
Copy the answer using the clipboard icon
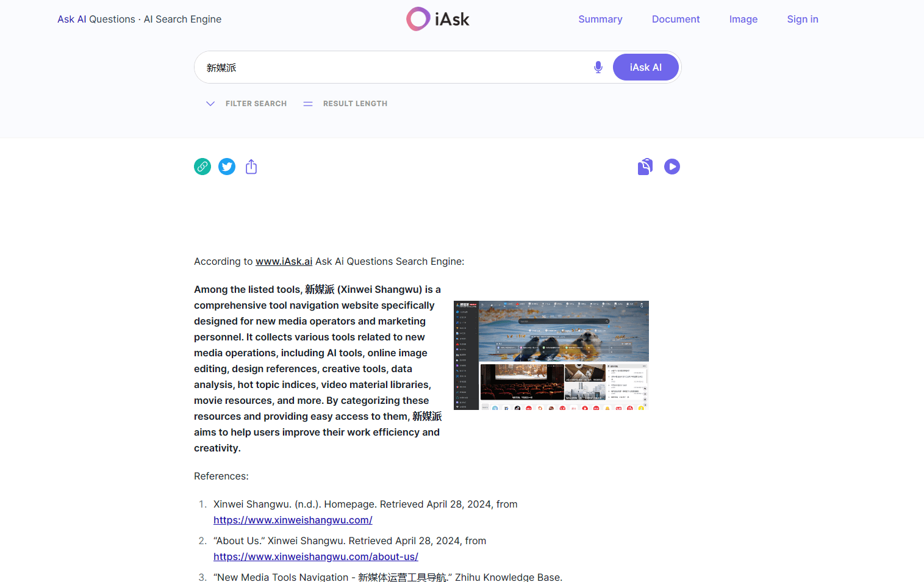[645, 166]
